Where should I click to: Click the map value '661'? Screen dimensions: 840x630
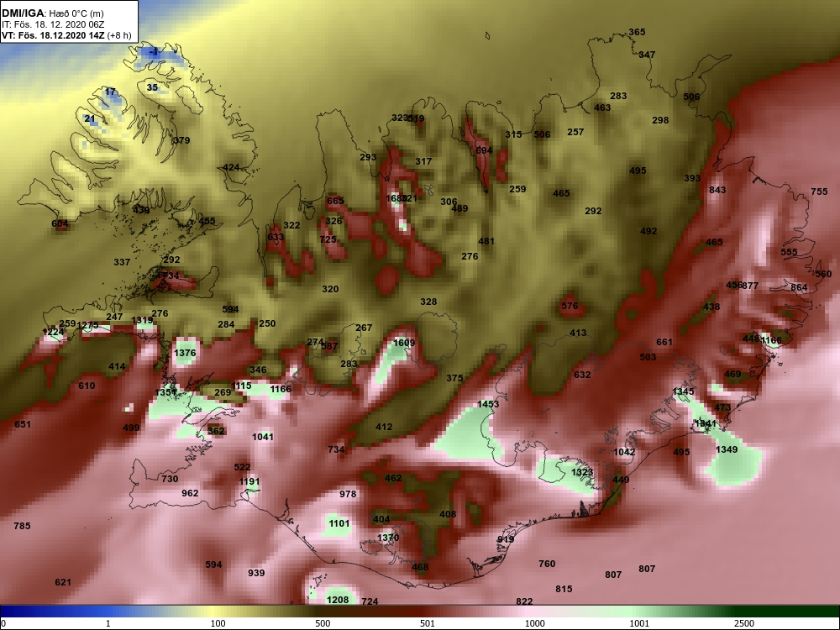664,342
